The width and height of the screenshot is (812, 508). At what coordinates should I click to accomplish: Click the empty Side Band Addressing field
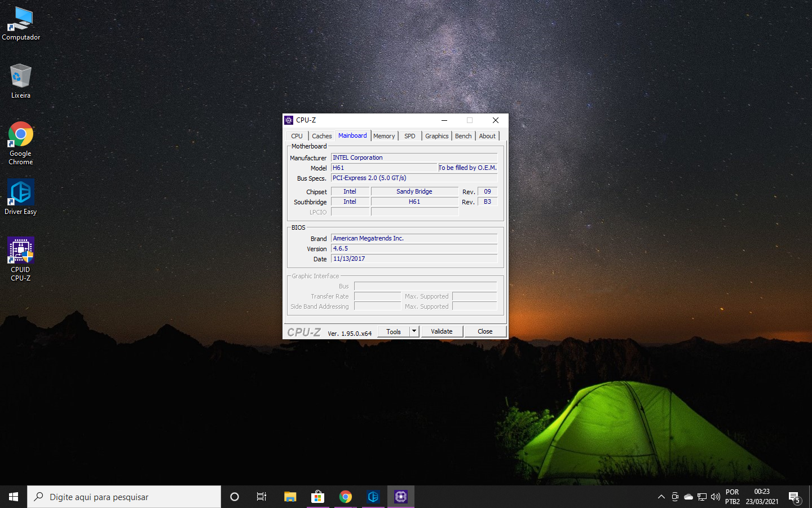click(377, 307)
